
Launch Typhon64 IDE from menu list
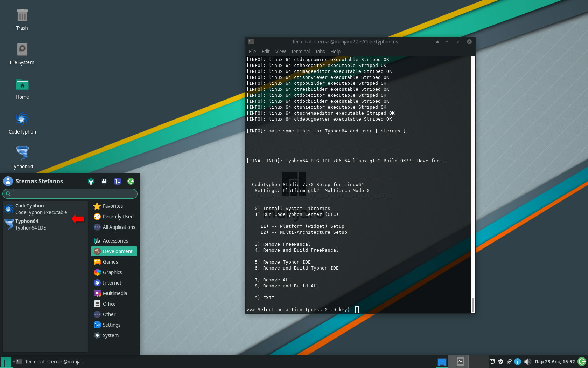click(45, 224)
